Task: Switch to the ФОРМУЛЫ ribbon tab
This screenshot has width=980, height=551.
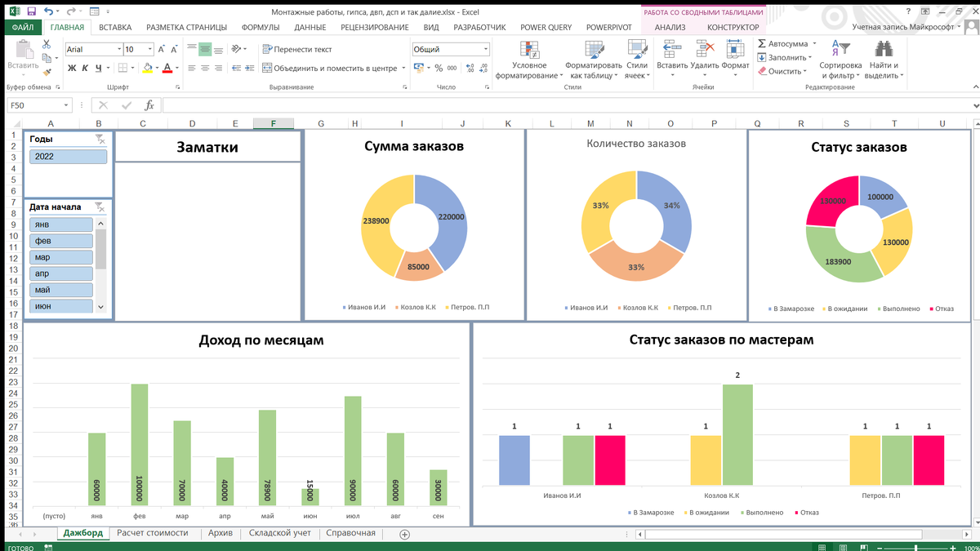Action: [x=261, y=27]
